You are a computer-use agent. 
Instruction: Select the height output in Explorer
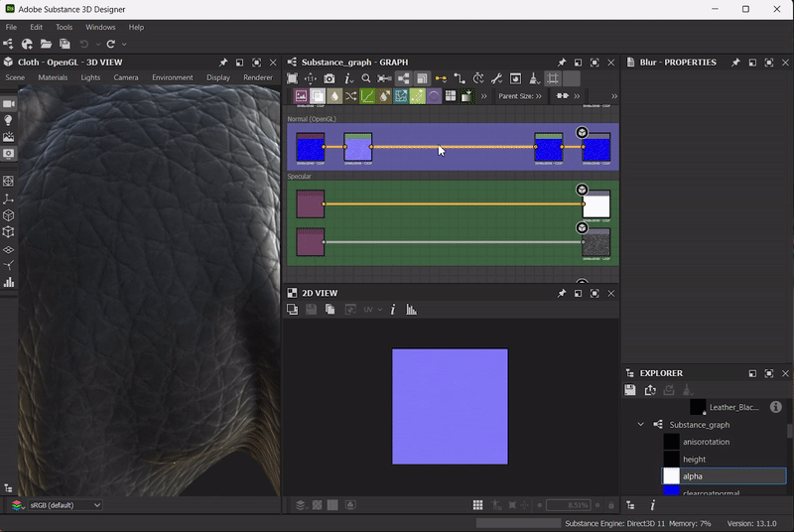tap(694, 460)
